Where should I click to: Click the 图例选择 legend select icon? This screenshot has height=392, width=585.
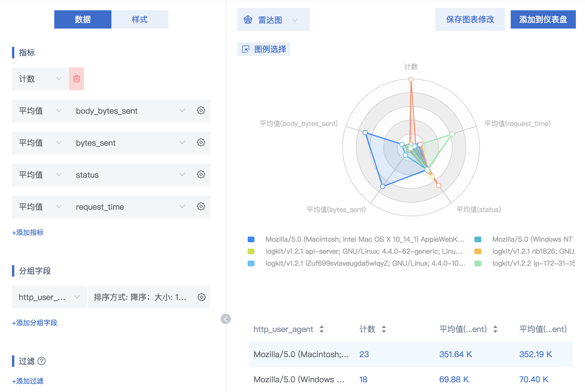click(246, 49)
